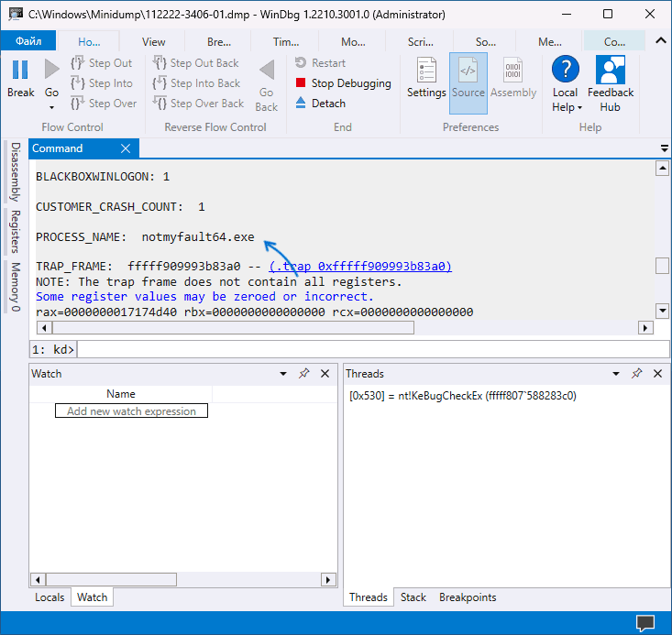The width and height of the screenshot is (672, 635).
Task: Switch to the Breakpoints bottom tab
Action: point(468,597)
